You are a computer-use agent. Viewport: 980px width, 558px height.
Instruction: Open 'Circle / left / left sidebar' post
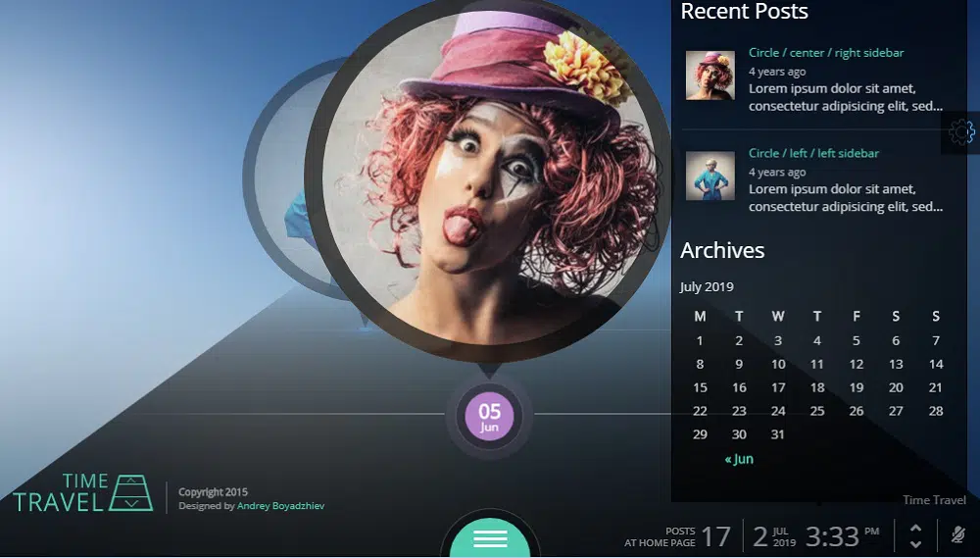click(x=813, y=153)
